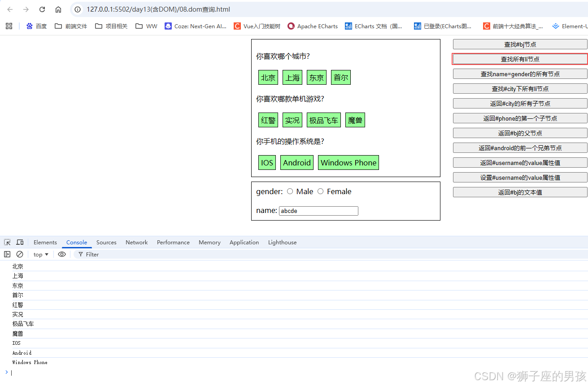588x386 pixels.
Task: Open the 项目相关 bookmark folder
Action: pos(111,26)
